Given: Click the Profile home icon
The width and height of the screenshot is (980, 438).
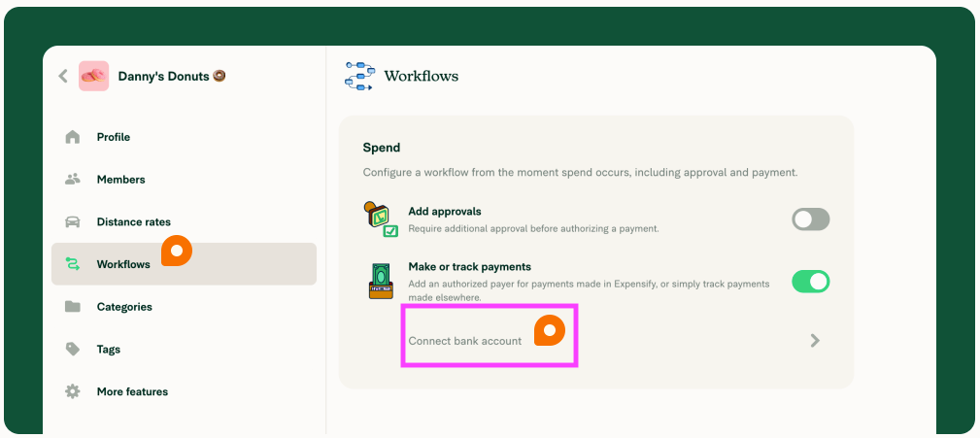Looking at the screenshot, I should pyautogui.click(x=73, y=137).
